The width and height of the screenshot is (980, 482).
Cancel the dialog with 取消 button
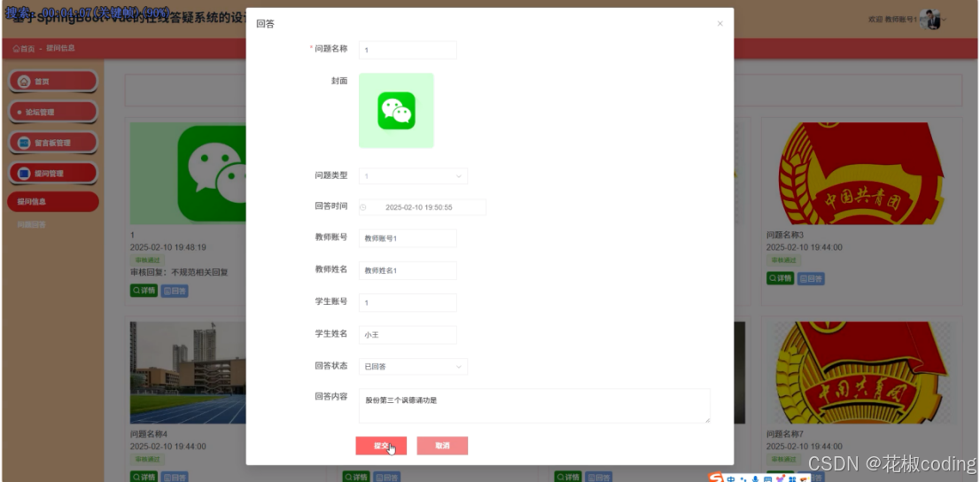442,446
